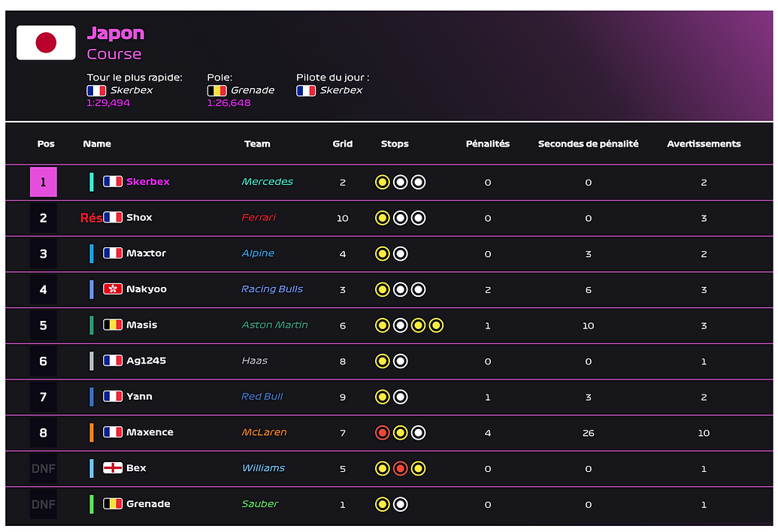The width and height of the screenshot is (778, 532).
Task: Click Masis's fourth tyre stop icon
Action: (436, 326)
